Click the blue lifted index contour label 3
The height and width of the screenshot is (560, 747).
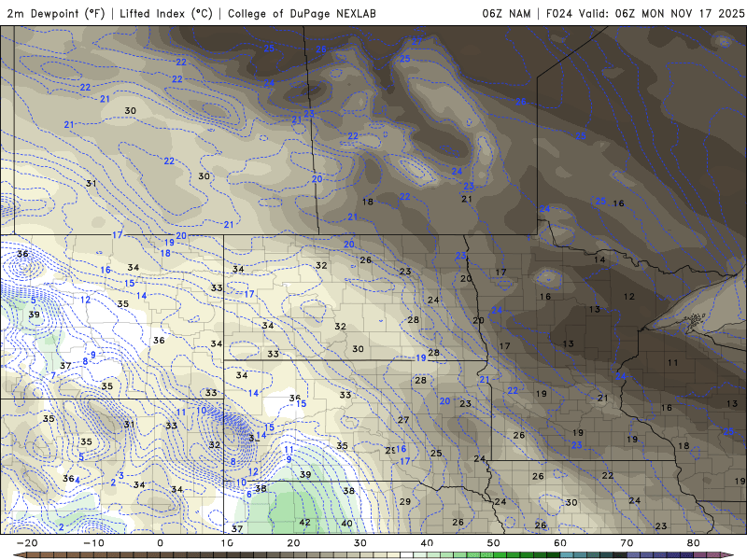pyautogui.click(x=121, y=476)
